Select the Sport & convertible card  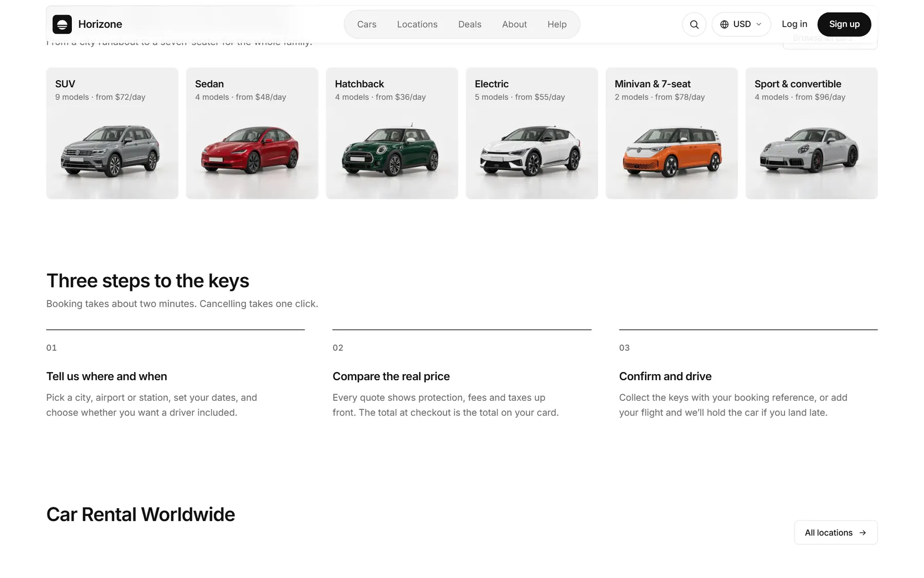812,133
